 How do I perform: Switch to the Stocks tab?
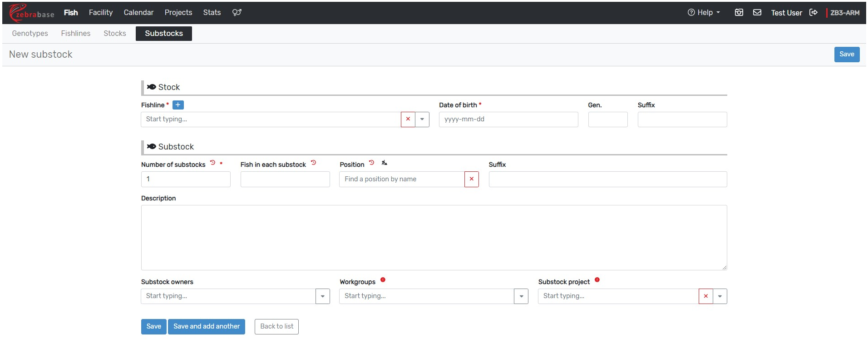114,34
